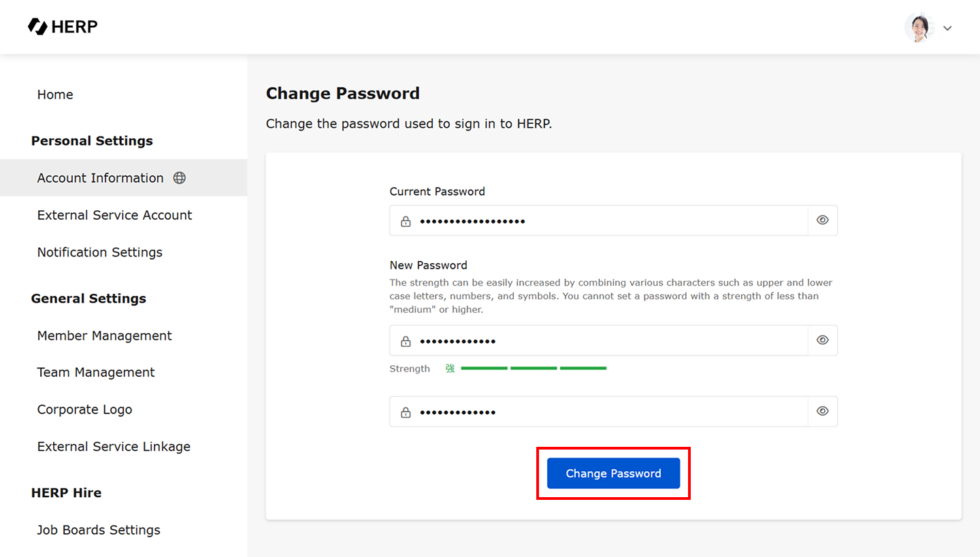Open the Home menu item
The image size is (980, 557).
point(55,95)
